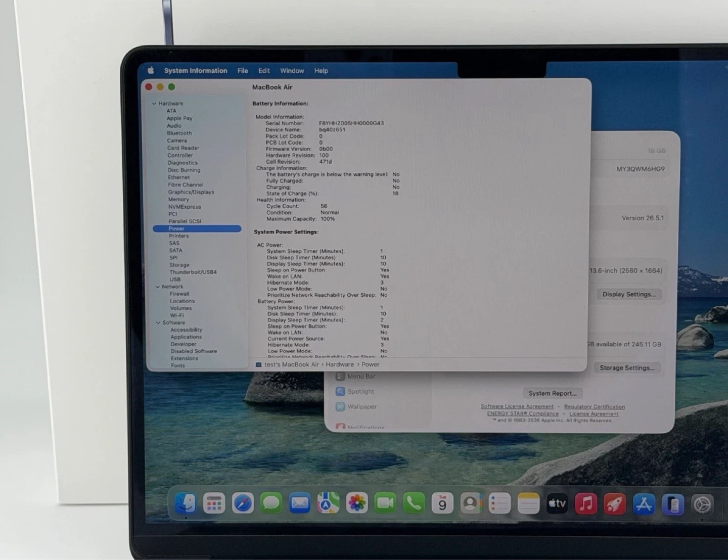Select Extensions under Software
The image size is (728, 560).
[x=185, y=358]
